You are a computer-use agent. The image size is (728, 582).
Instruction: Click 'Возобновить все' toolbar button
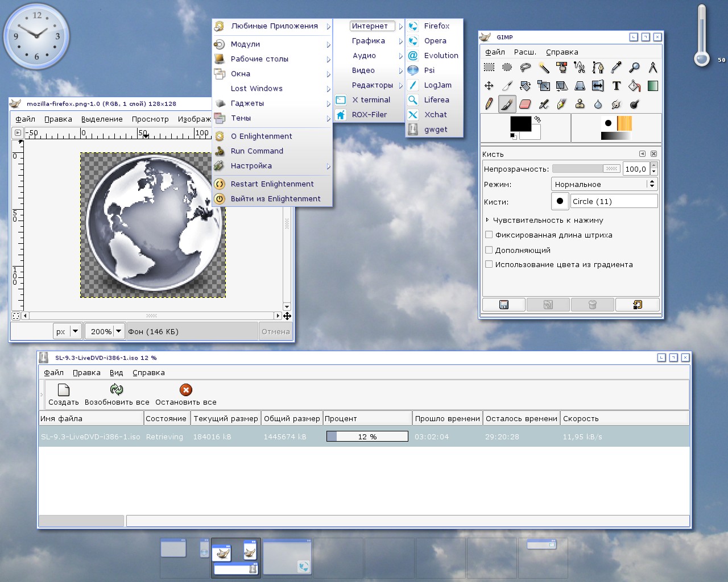117,394
